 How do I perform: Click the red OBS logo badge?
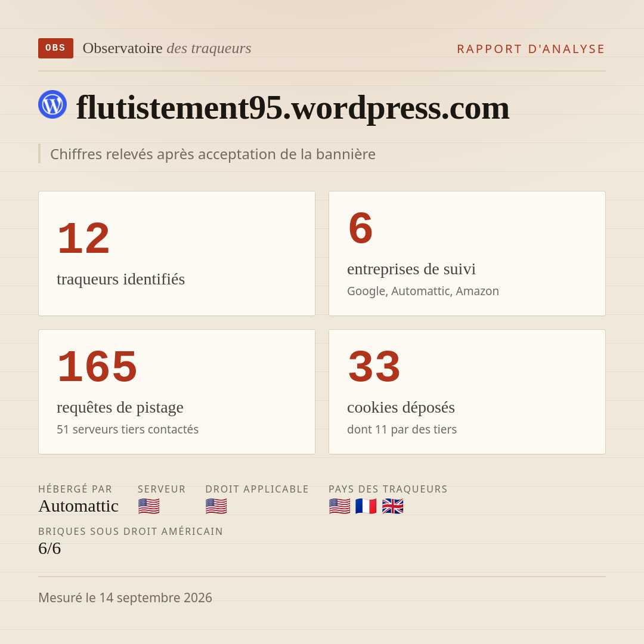pos(55,48)
